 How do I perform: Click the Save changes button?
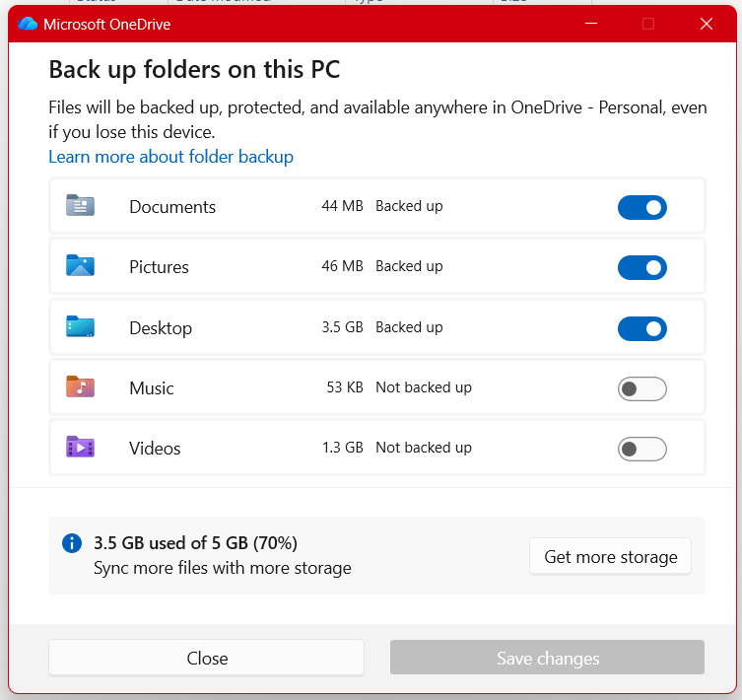point(548,658)
